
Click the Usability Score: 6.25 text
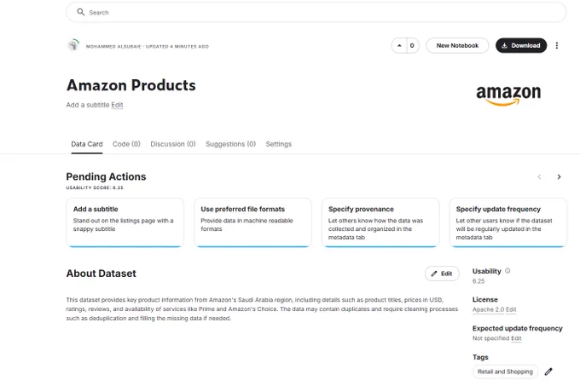(x=95, y=187)
